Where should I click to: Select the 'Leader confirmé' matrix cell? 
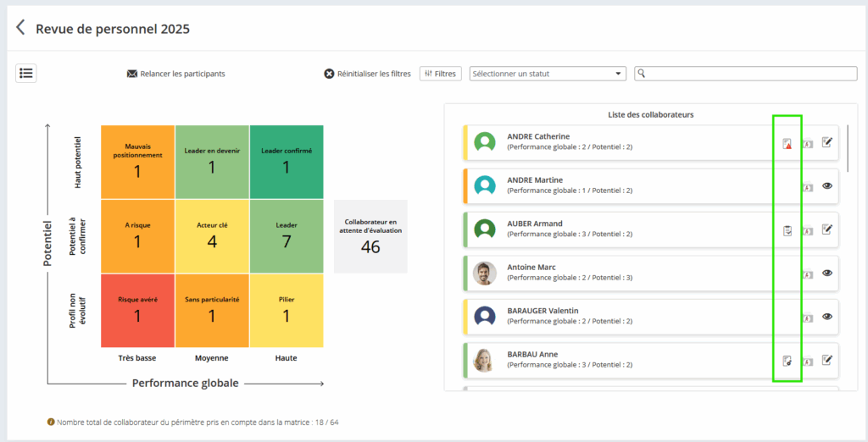(287, 162)
